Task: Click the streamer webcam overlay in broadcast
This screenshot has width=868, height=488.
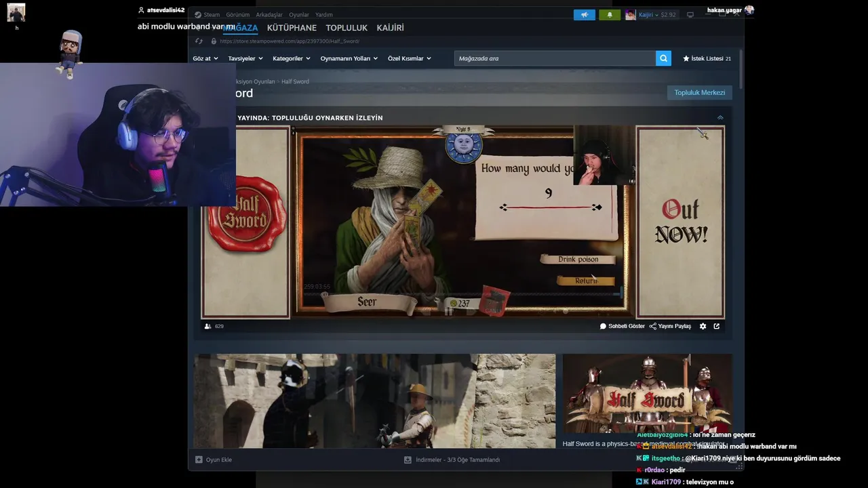Action: [x=604, y=155]
